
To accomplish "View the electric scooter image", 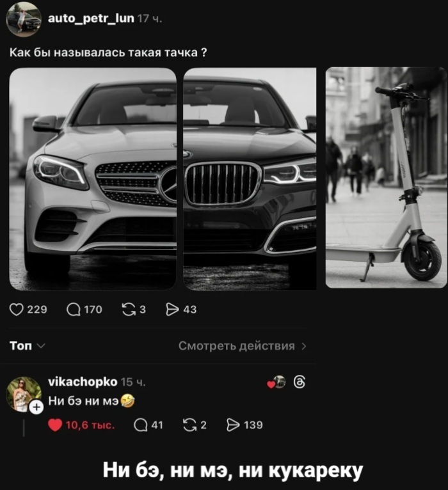I will (x=386, y=178).
